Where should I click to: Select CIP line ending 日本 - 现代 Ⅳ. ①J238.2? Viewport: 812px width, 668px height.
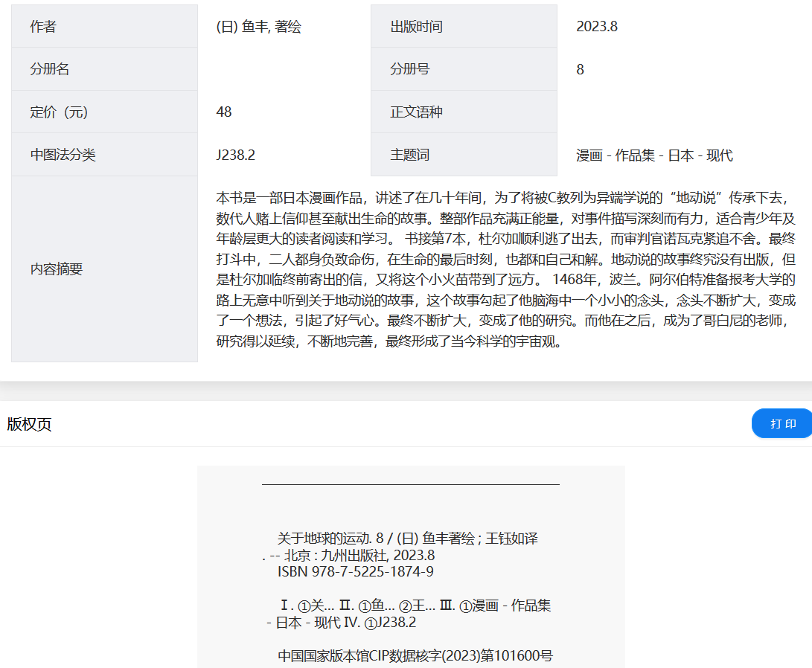point(342,622)
